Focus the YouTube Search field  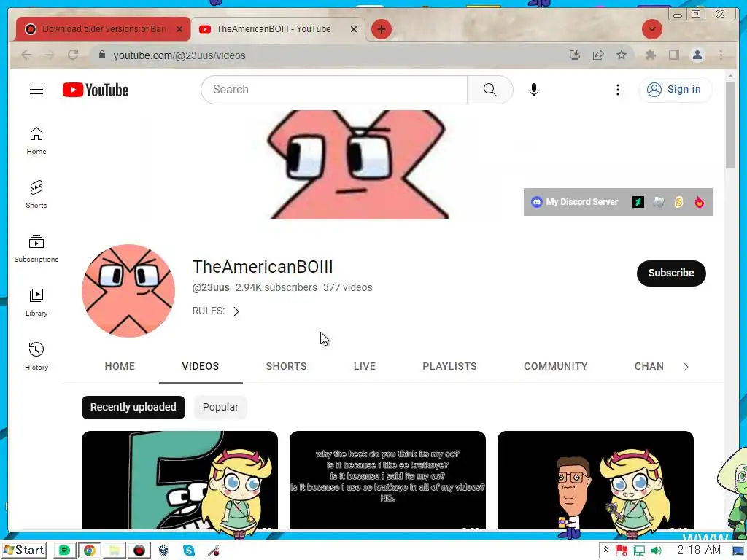(x=334, y=90)
